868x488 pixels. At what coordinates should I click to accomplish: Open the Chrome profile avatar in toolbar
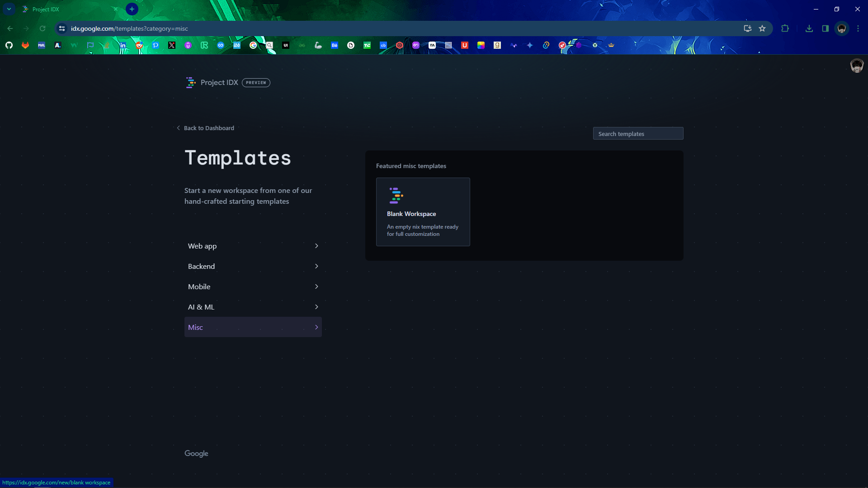click(842, 28)
